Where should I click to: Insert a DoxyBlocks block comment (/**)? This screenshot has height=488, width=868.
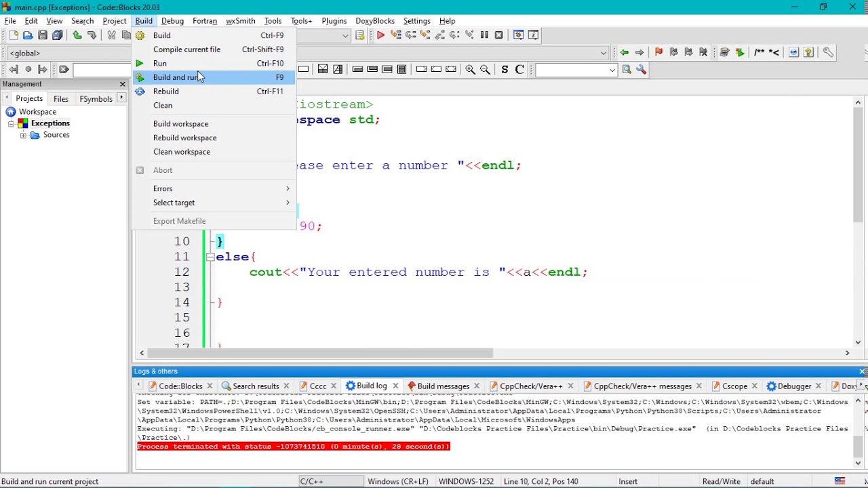[759, 52]
